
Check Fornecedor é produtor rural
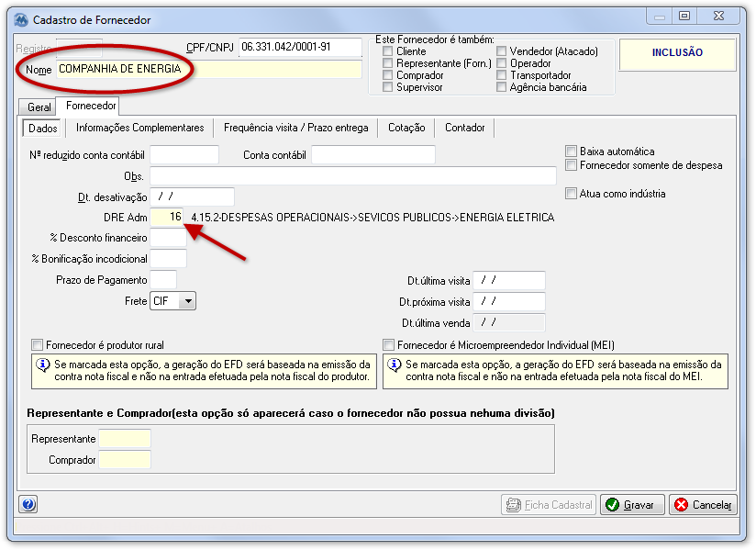click(37, 345)
